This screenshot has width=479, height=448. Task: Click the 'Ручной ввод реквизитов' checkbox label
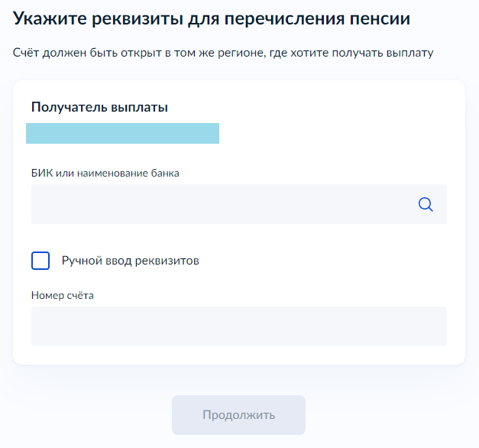pos(130,261)
